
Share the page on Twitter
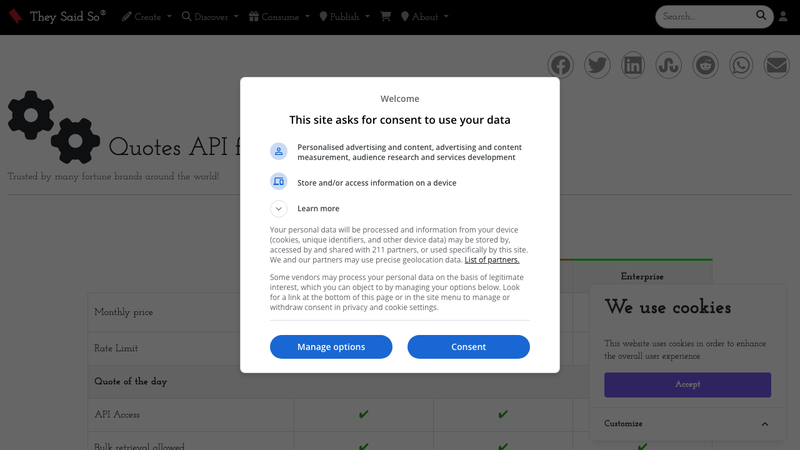(x=597, y=65)
